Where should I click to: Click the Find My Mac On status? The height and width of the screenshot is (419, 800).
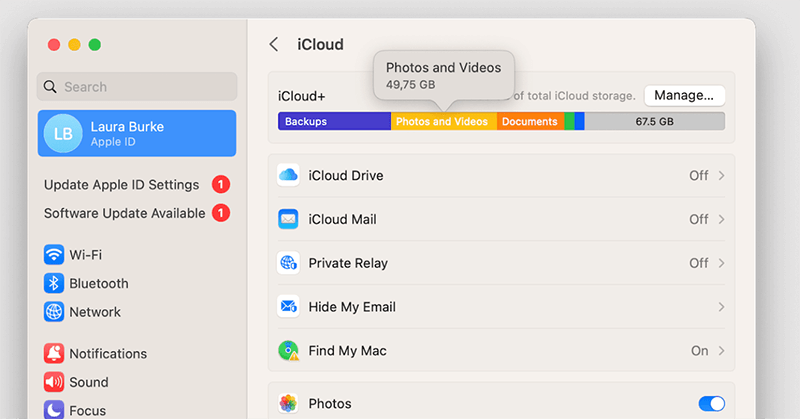tap(699, 351)
